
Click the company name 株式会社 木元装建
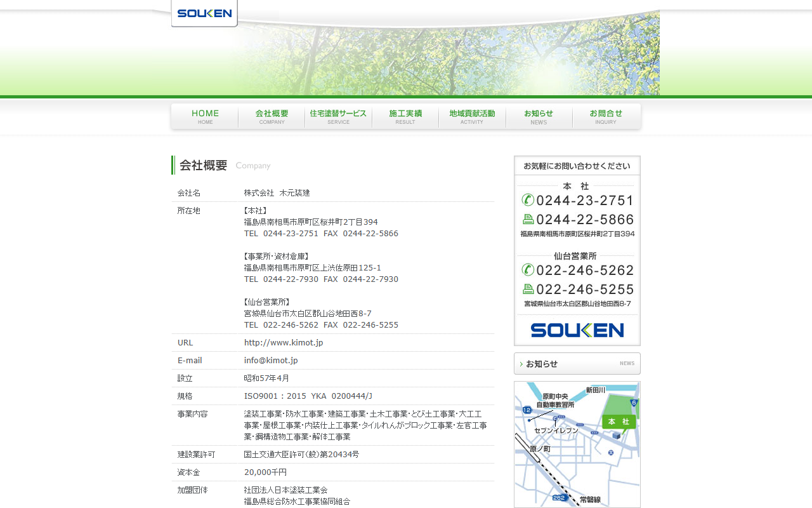pyautogui.click(x=277, y=193)
